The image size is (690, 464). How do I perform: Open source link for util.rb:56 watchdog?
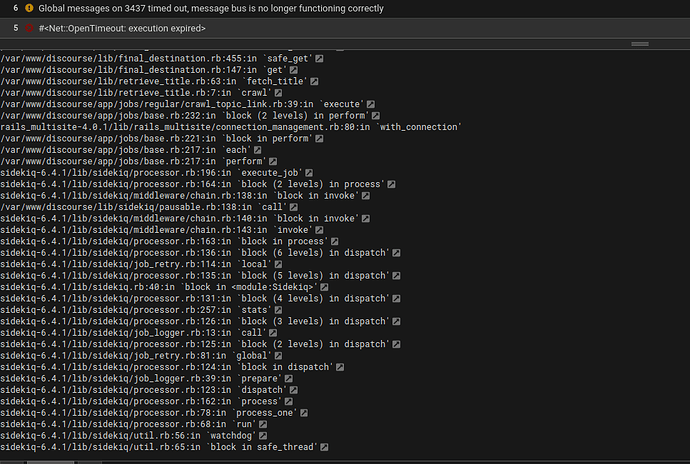click(263, 436)
